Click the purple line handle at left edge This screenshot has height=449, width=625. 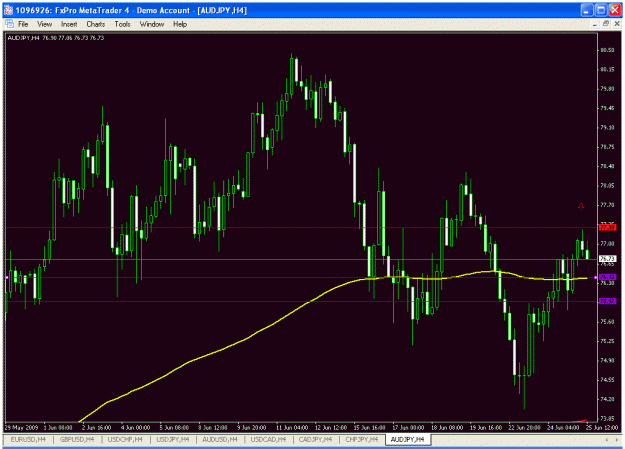(x=7, y=277)
